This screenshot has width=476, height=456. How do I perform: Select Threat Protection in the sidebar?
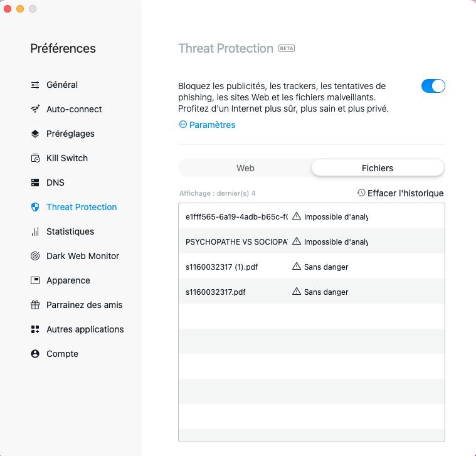[82, 207]
